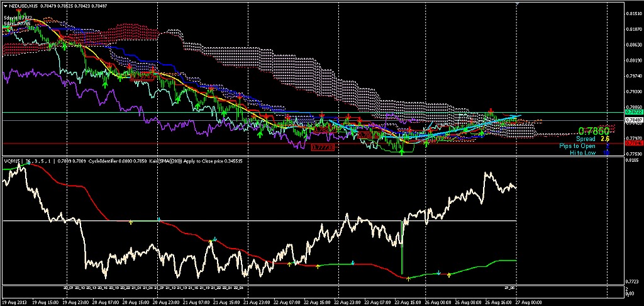Click the 21 Aug 07:00 time label

click(196, 302)
